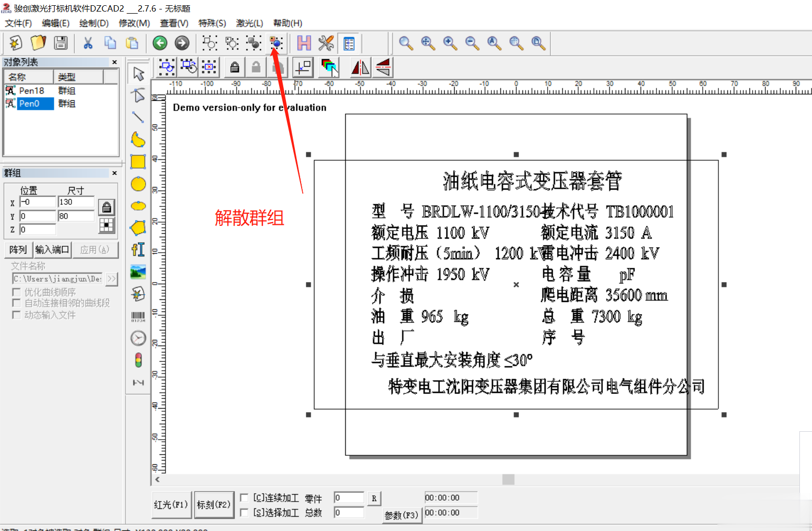Click the R reset button
Screen dimensions: 812x531
pyautogui.click(x=374, y=498)
